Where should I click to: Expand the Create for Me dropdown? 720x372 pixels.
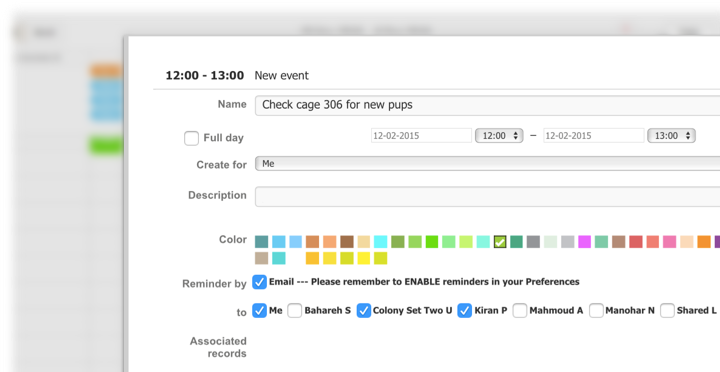[x=487, y=163]
